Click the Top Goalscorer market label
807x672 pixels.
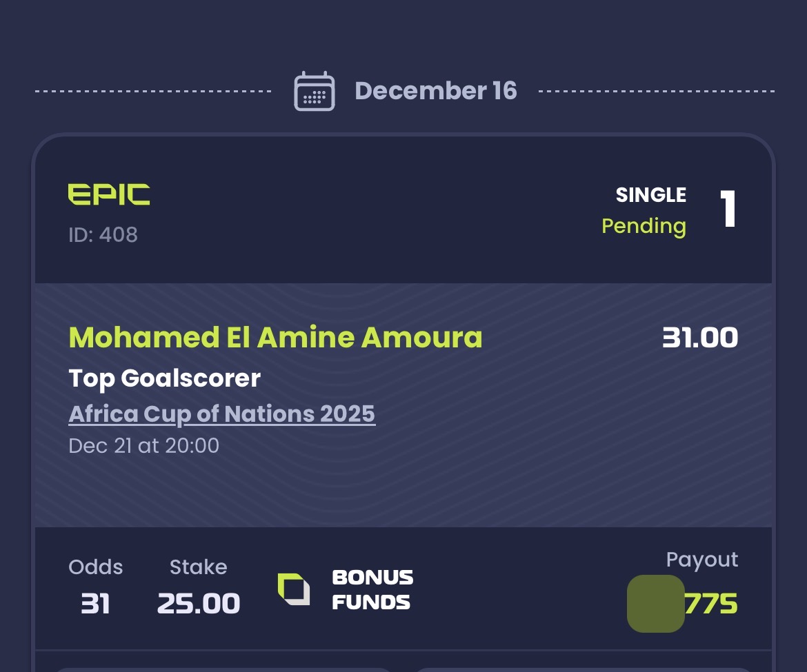click(x=164, y=378)
